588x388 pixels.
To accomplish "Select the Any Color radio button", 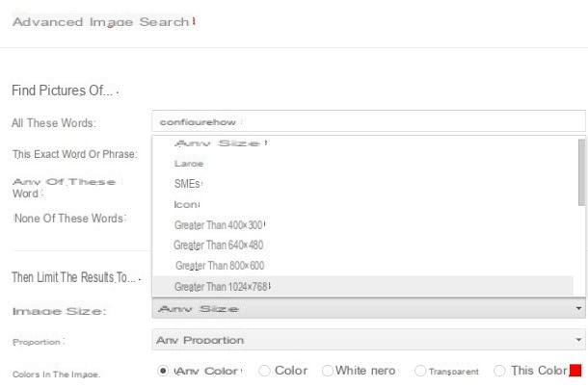I will [x=163, y=371].
